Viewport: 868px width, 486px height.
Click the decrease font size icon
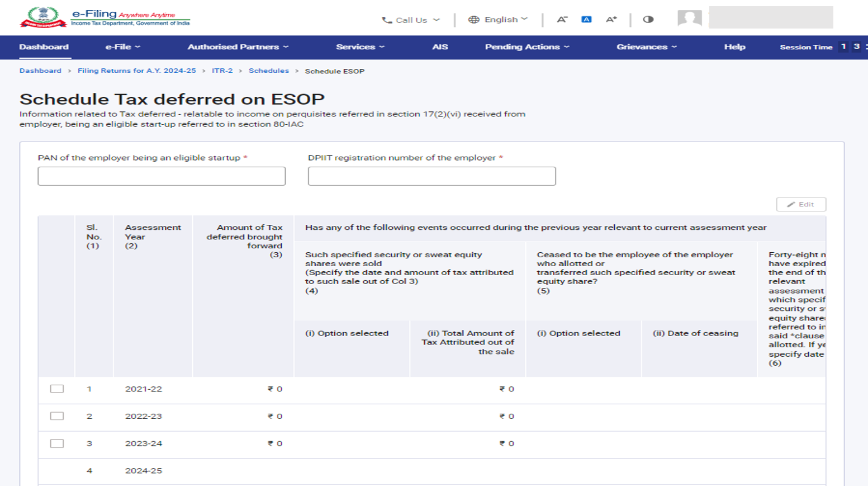[x=562, y=20]
